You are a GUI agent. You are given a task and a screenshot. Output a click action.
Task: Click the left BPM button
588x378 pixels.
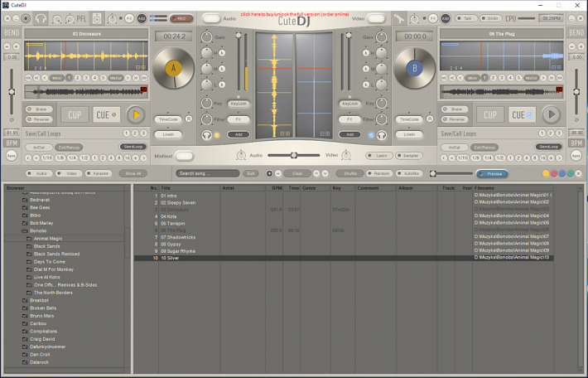coord(12,143)
